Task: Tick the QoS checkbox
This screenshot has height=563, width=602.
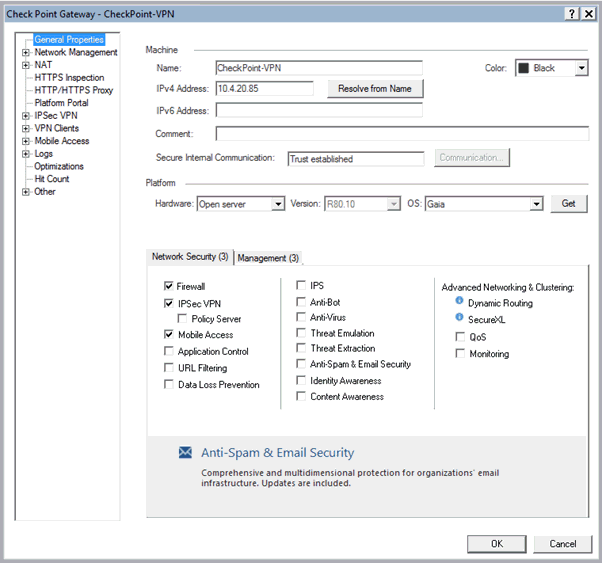Action: tap(459, 337)
